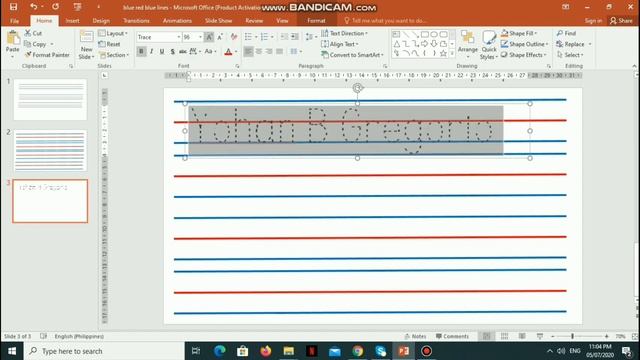
Task: Click the Find magnifier icon
Action: point(560,33)
